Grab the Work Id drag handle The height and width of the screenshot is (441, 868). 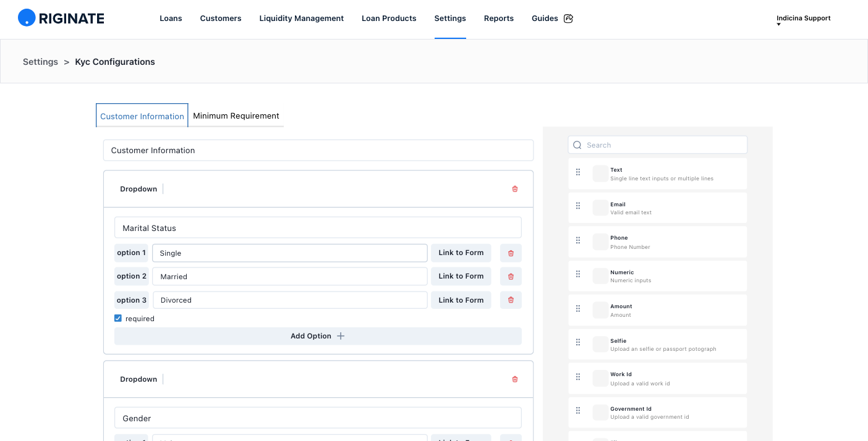(578, 377)
